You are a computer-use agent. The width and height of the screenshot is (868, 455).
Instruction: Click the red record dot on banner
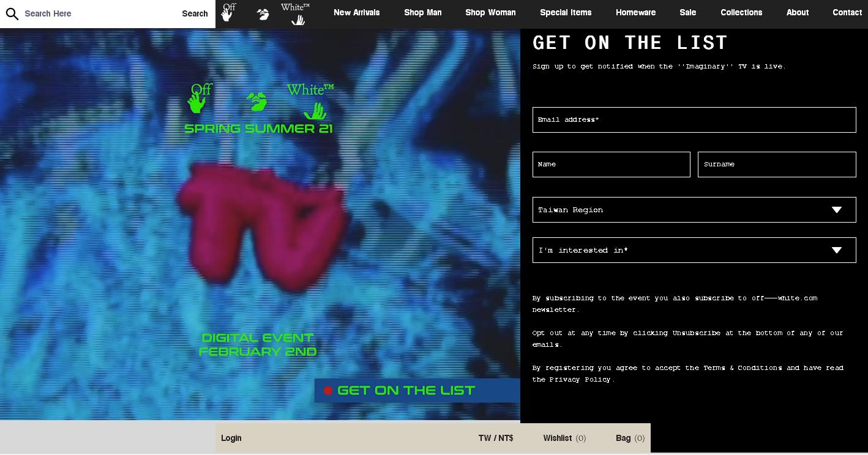point(328,391)
